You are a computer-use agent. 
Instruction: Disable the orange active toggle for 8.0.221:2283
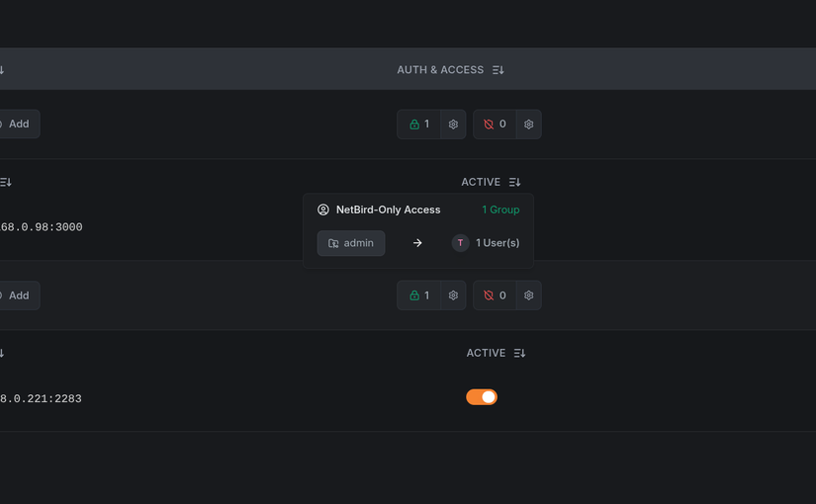click(x=482, y=397)
